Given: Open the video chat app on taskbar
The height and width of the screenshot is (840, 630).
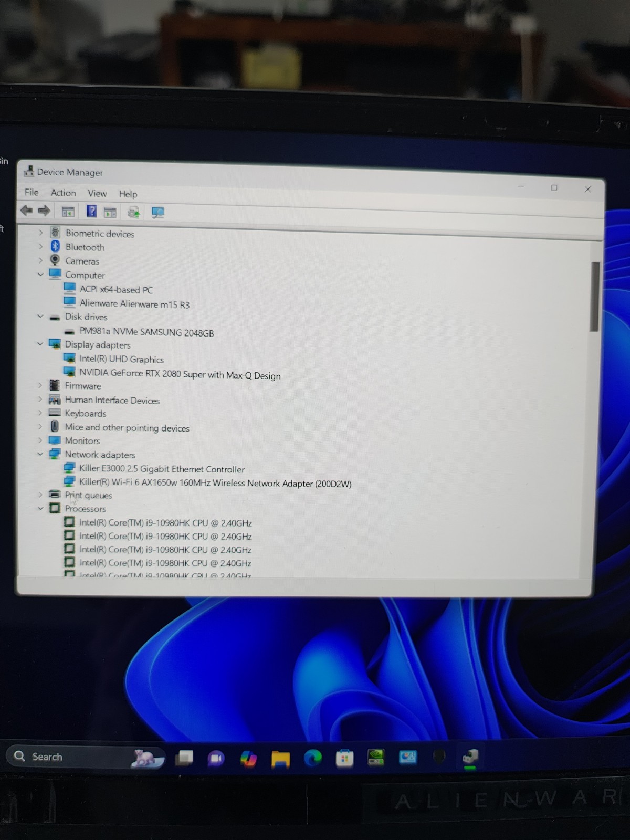Looking at the screenshot, I should pos(216,758).
